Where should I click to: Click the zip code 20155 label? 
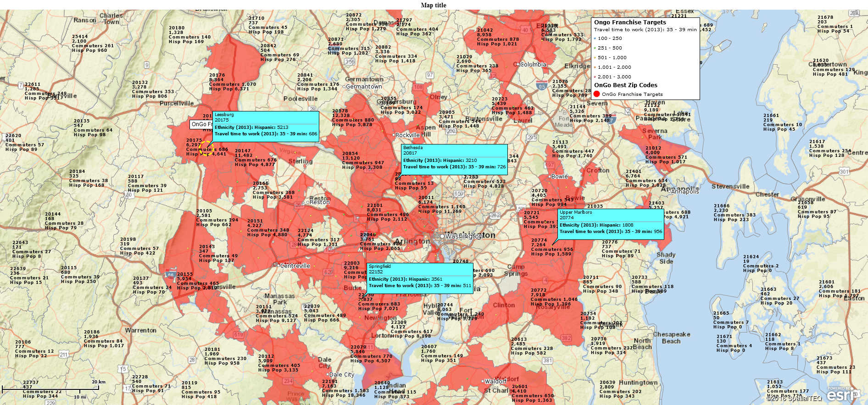coord(185,274)
